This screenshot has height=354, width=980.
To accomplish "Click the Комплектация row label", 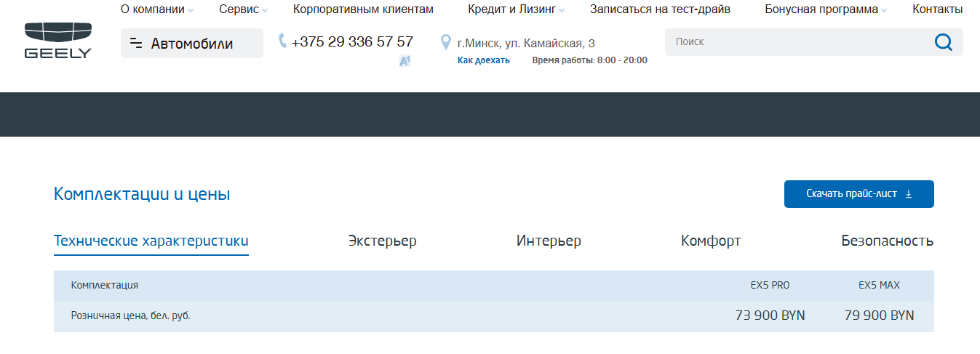I will pyautogui.click(x=105, y=286).
